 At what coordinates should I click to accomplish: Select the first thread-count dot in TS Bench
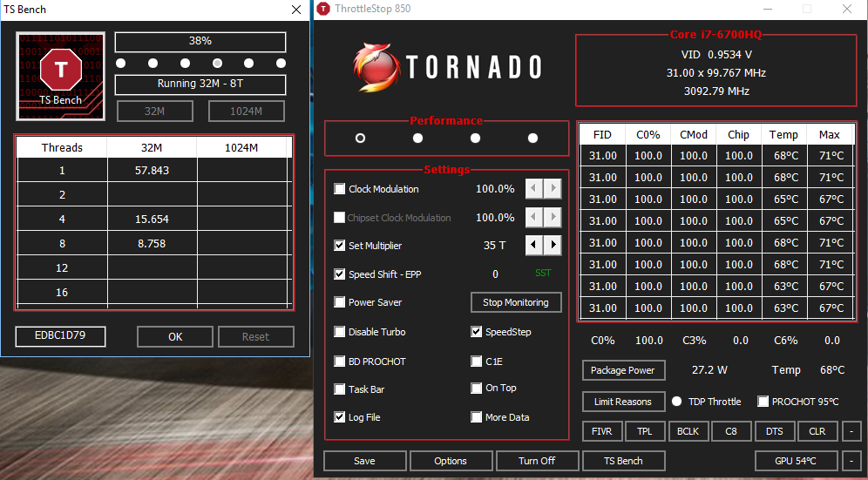tap(120, 63)
